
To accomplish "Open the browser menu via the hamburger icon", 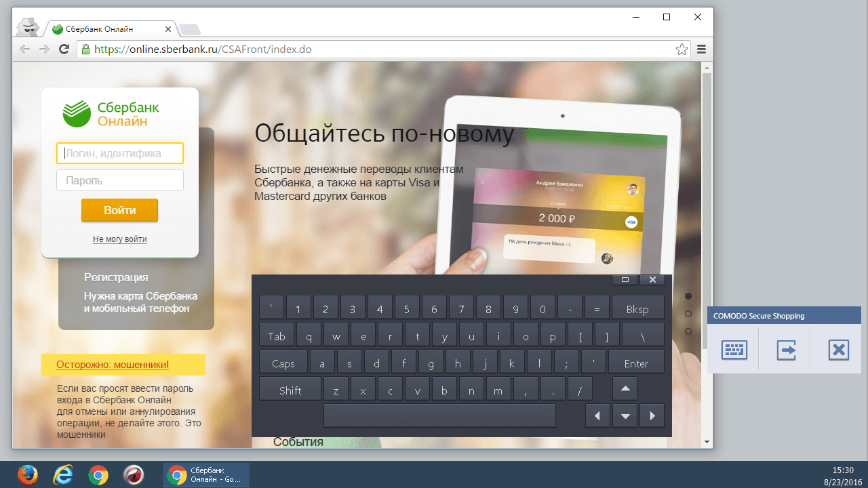I will click(701, 49).
